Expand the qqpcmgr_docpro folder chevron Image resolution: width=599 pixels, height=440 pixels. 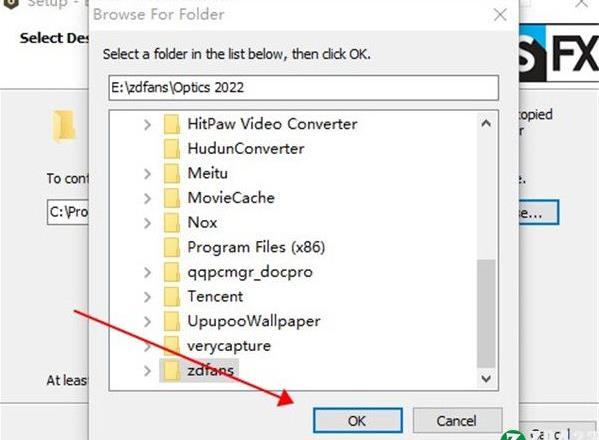pos(147,272)
